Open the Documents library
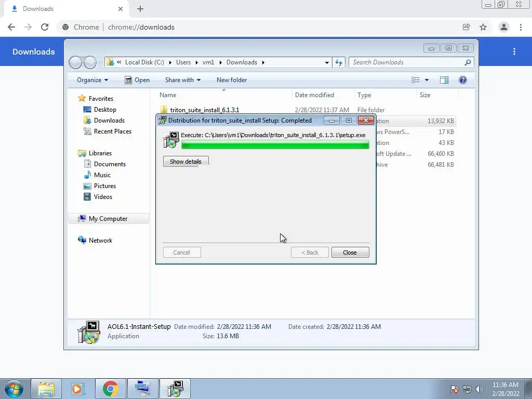The height and width of the screenshot is (399, 532). click(x=110, y=164)
